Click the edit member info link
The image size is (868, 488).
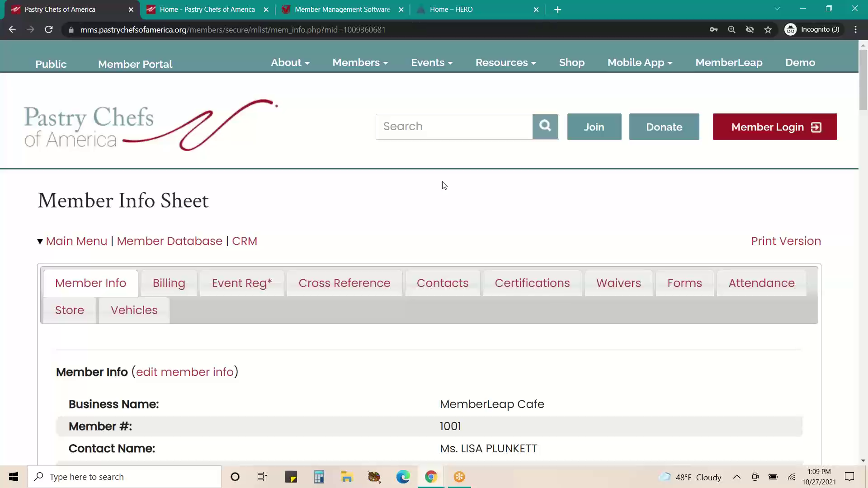point(185,372)
